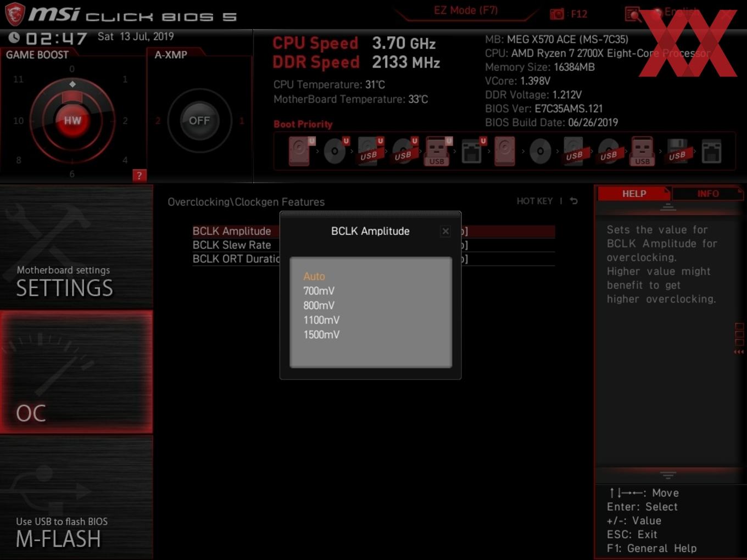The image size is (747, 560).
Task: Open the BCLK ORT Duration setting row
Action: coord(374,259)
